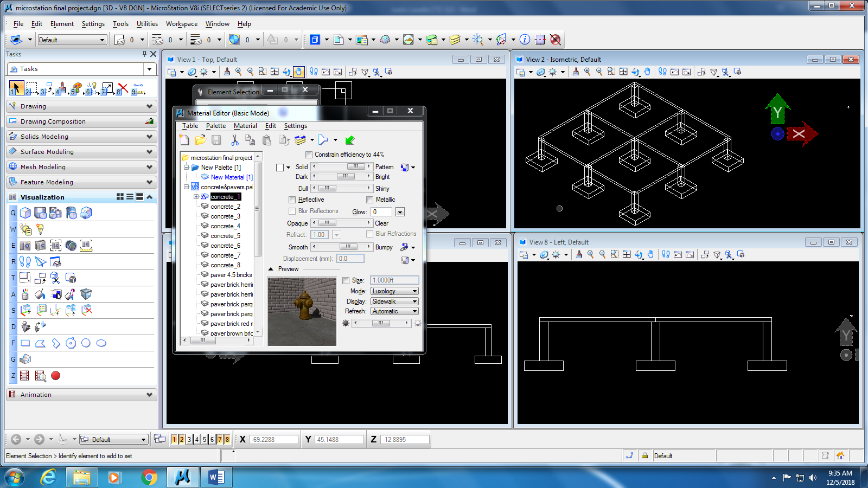
Task: Click the new palette page icon
Action: pyautogui.click(x=184, y=140)
